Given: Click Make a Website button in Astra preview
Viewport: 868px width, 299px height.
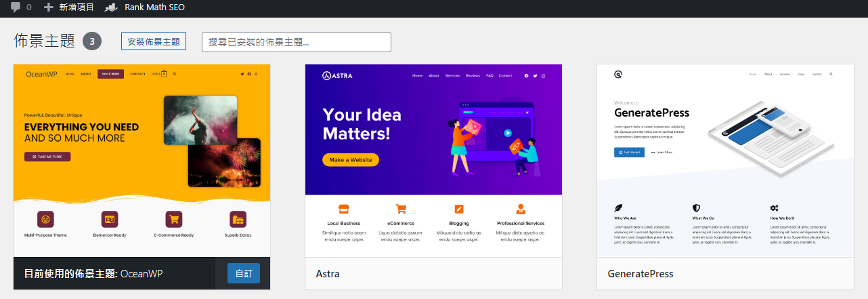Looking at the screenshot, I should tap(351, 159).
